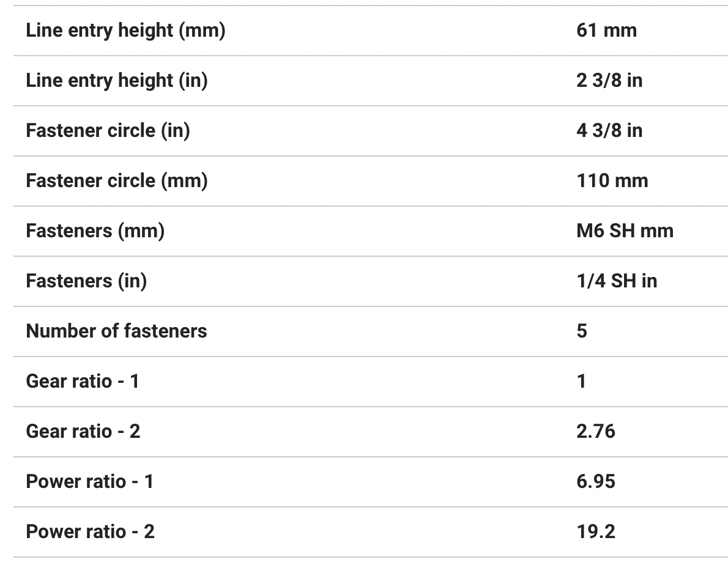This screenshot has height=576, width=728.
Task: Select the 4 3/8 in value
Action: [609, 130]
